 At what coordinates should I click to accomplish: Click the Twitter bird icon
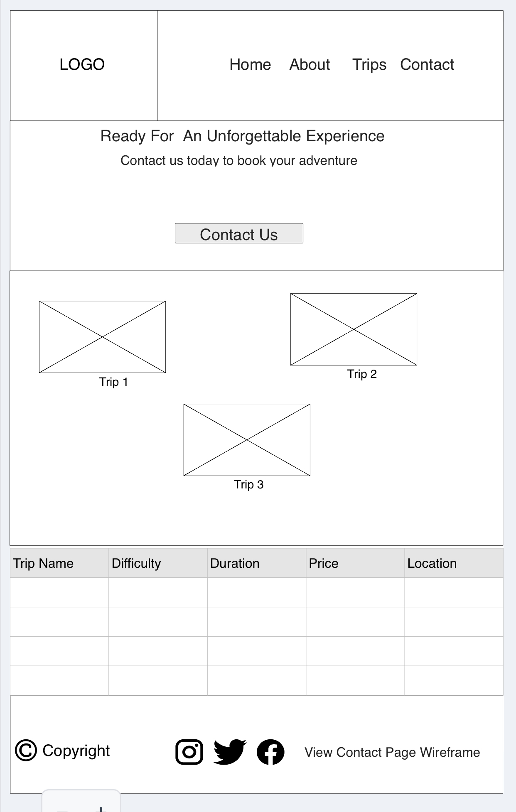(230, 751)
